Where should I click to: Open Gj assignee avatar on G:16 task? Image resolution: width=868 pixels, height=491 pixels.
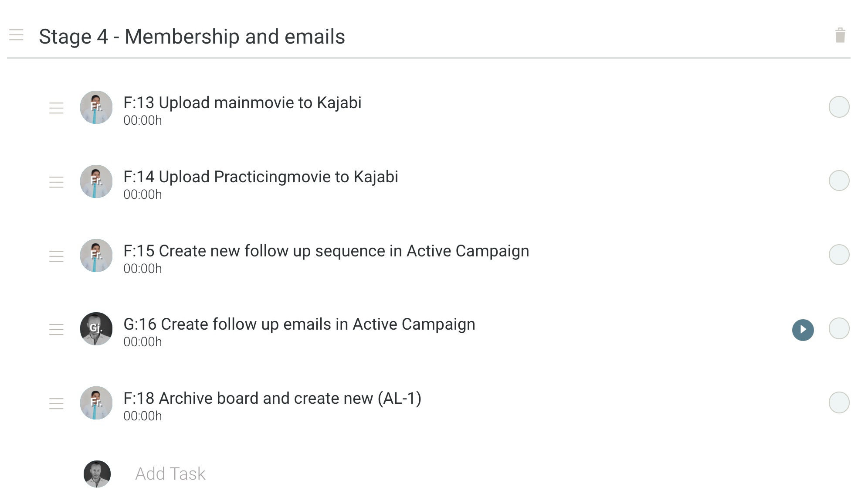(96, 329)
